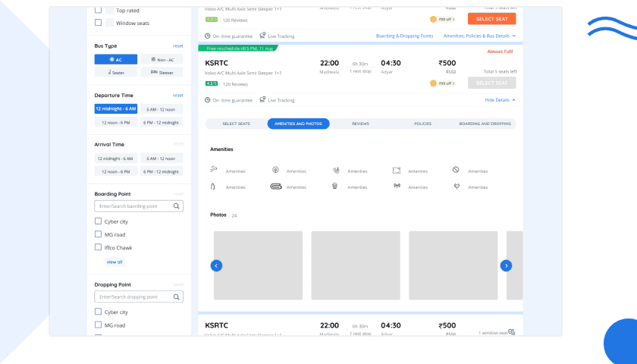Image resolution: width=637 pixels, height=364 pixels.
Task: Click the trash bin amenity icon
Action: (x=334, y=186)
